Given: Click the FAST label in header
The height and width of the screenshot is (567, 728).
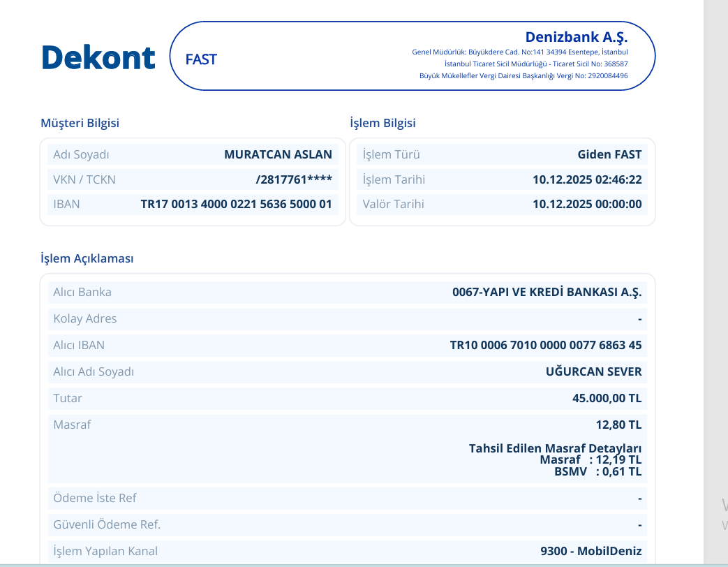Looking at the screenshot, I should 201,59.
